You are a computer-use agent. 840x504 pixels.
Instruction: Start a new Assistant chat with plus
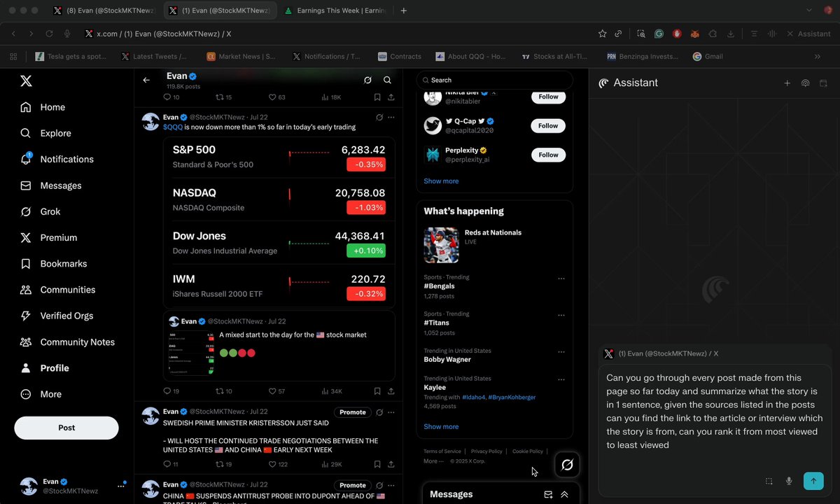[787, 83]
